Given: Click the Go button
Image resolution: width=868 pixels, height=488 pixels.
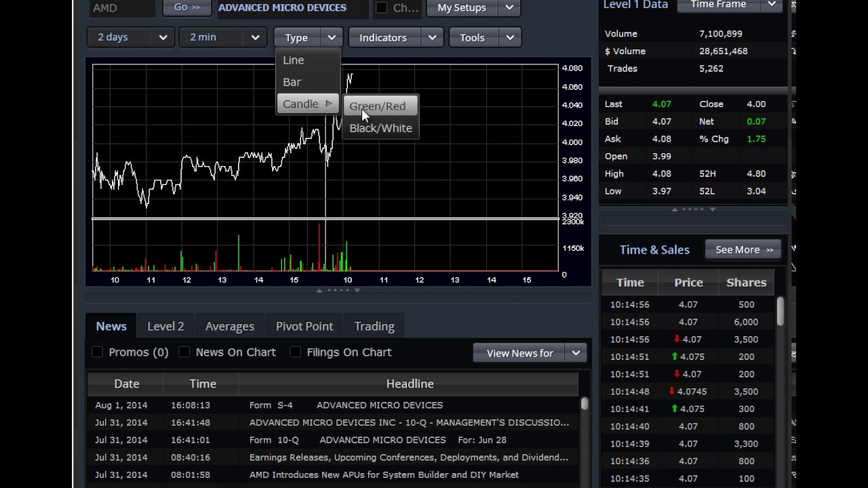Looking at the screenshot, I should [x=187, y=7].
